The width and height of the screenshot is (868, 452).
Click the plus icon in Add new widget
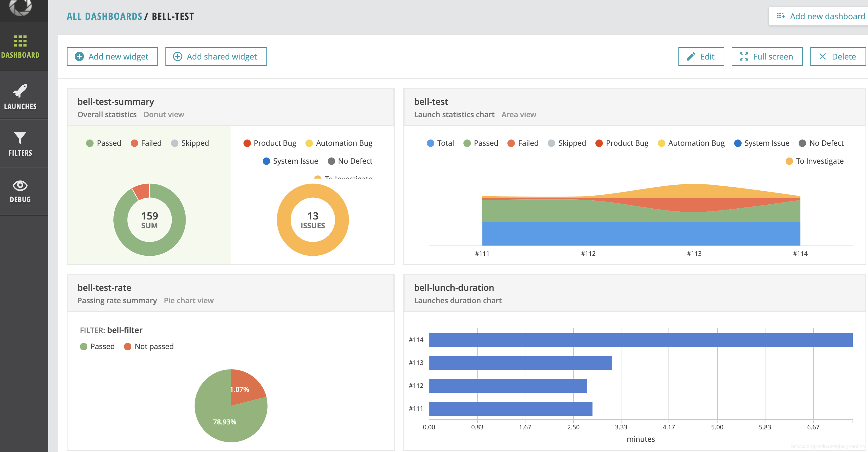79,56
